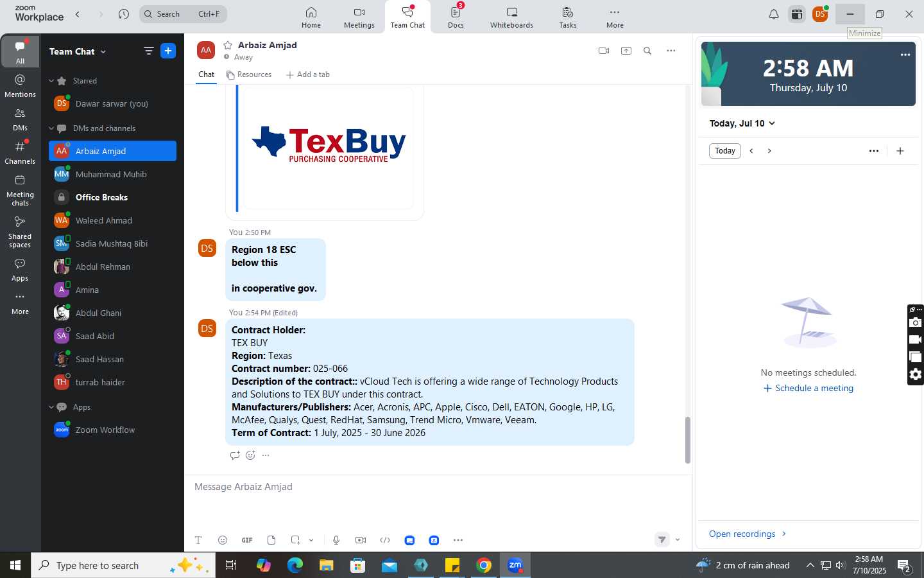Insert a code snippet with the code icon
The image size is (924, 578).
385,540
